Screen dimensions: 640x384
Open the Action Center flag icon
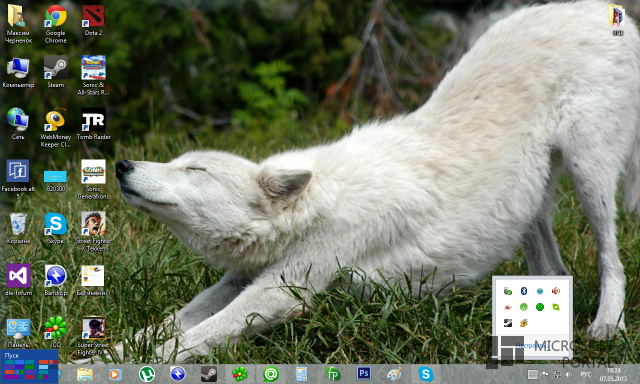[x=545, y=374]
